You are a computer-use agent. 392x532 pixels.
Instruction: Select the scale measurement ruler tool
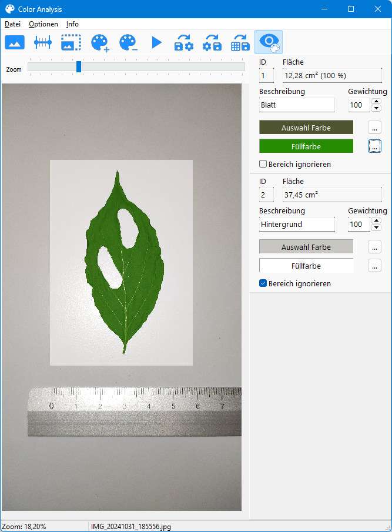(x=43, y=42)
